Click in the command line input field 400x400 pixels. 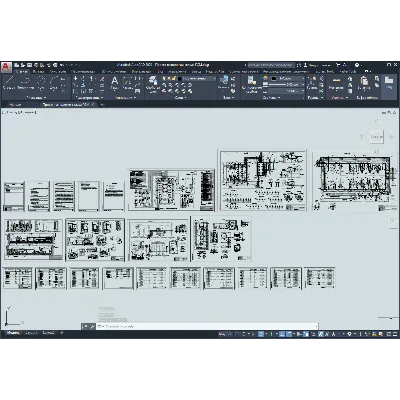click(207, 326)
